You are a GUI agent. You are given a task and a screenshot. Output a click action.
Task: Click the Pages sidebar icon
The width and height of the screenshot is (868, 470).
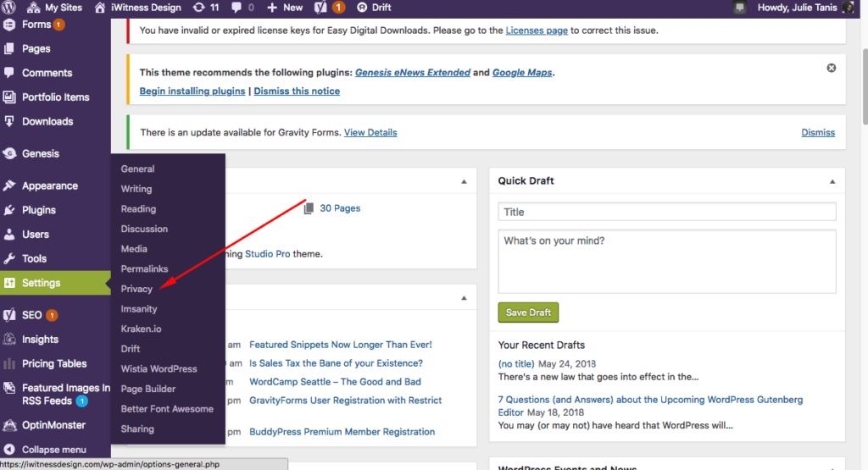point(8,48)
